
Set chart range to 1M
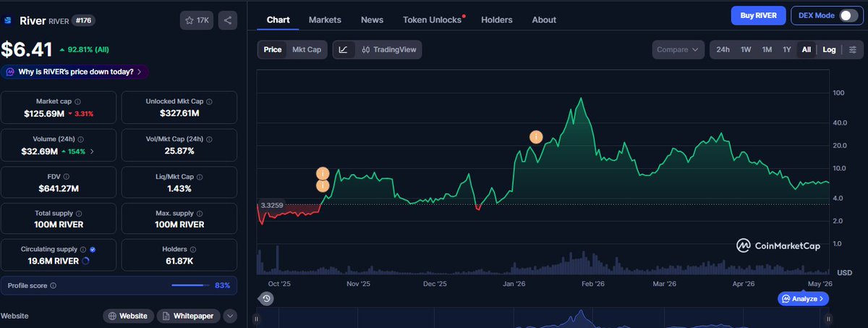767,49
